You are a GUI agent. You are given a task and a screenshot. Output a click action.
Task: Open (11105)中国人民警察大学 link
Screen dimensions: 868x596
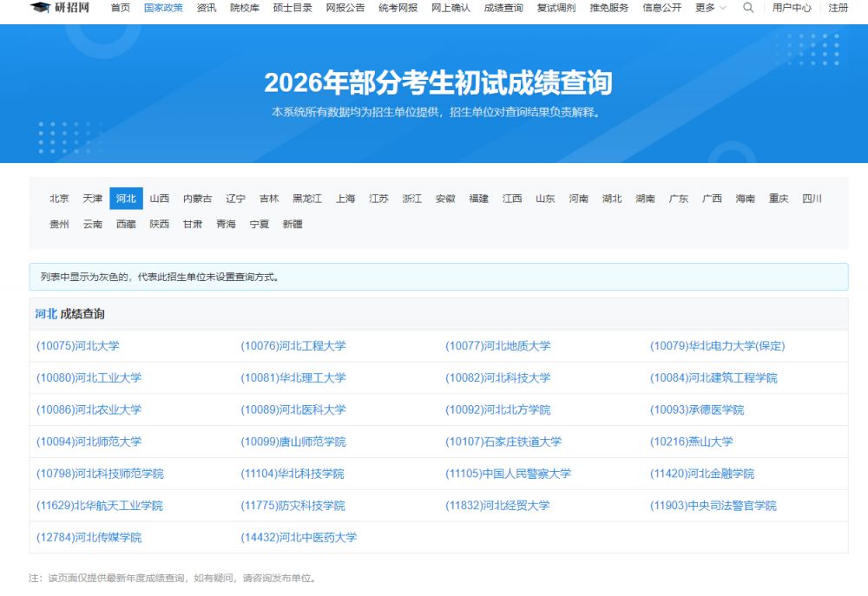pos(508,474)
